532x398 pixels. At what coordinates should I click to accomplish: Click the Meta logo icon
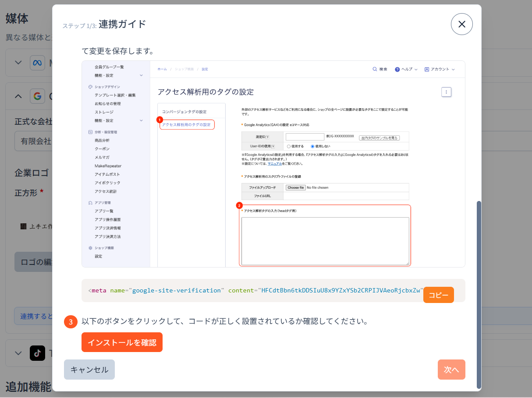[37, 63]
